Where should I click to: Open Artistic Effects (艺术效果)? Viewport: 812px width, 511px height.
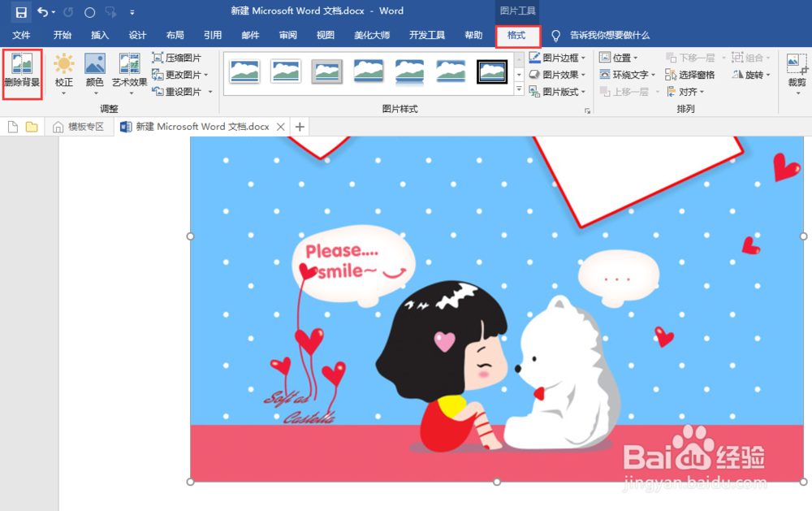coord(129,73)
